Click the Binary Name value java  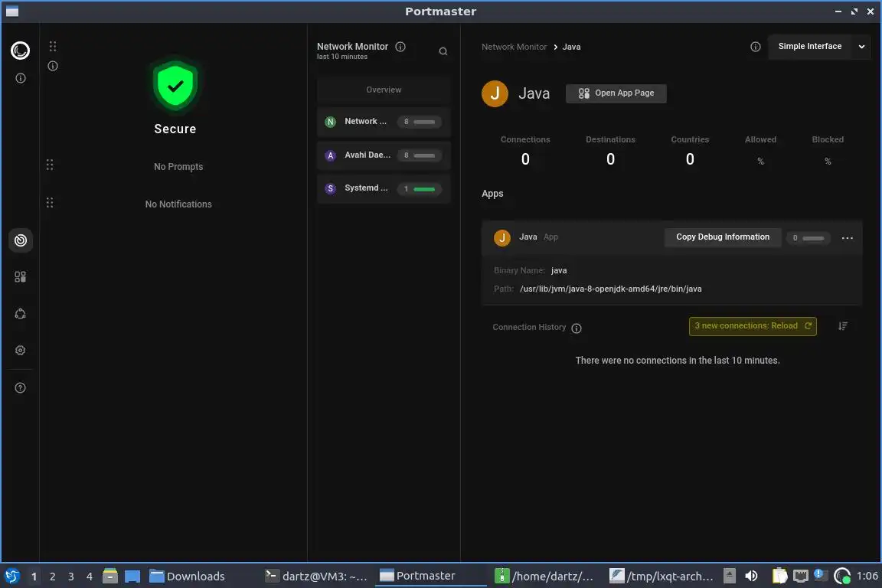559,271
